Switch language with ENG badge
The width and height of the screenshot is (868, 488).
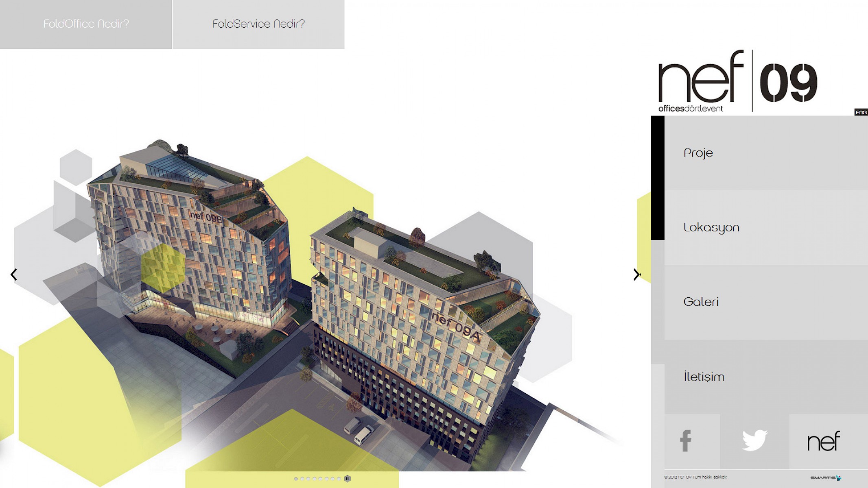pos(861,112)
